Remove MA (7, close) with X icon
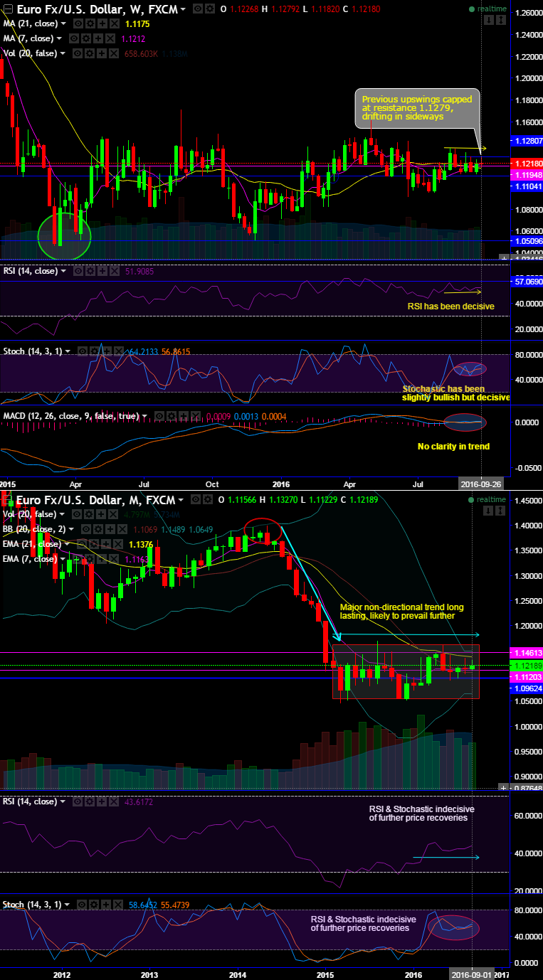Viewport: 543px width, 980px height. (110, 38)
